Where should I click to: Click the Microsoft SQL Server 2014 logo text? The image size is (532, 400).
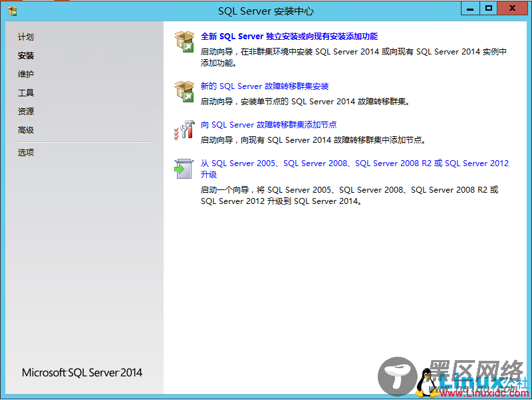(82, 373)
